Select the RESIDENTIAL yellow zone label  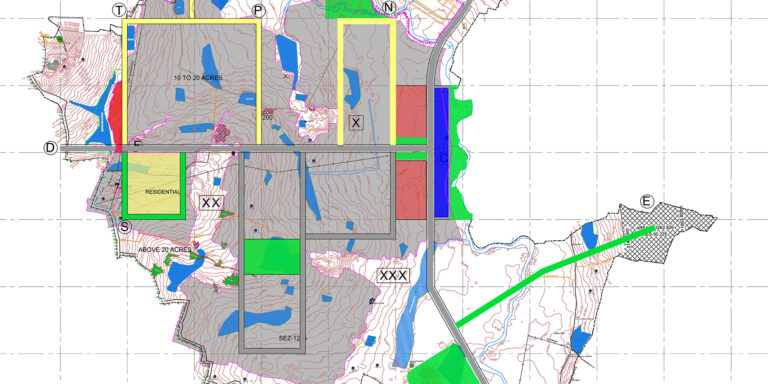coord(163,192)
